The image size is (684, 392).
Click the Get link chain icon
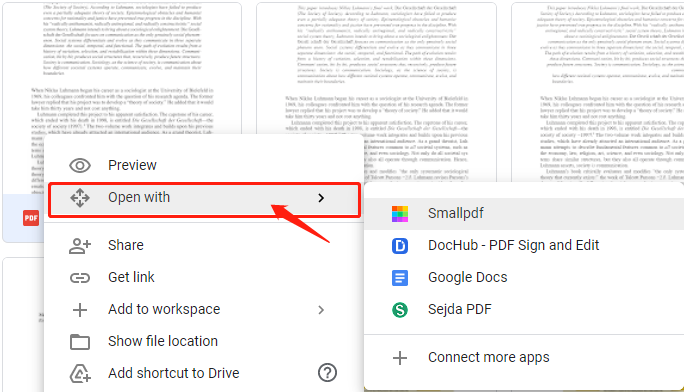coord(80,278)
